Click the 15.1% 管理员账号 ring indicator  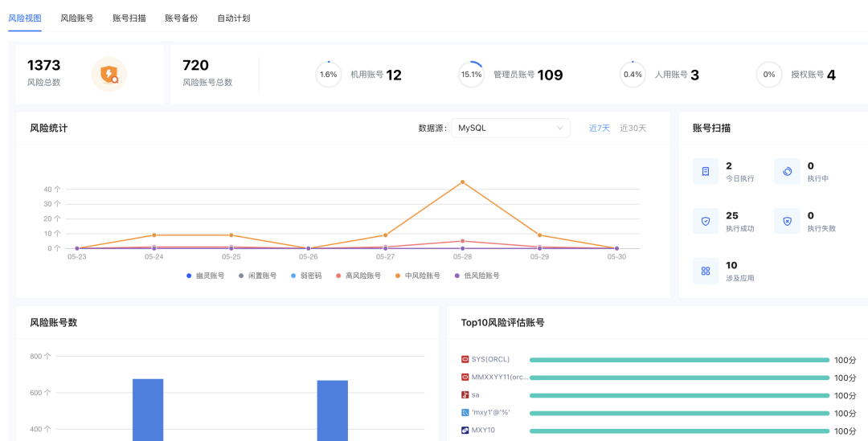[472, 74]
